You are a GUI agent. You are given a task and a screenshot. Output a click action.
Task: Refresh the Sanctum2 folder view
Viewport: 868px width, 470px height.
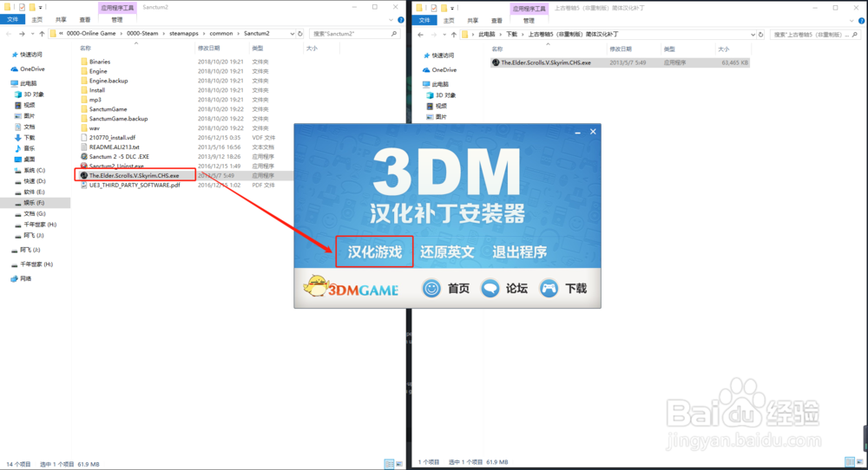click(300, 34)
